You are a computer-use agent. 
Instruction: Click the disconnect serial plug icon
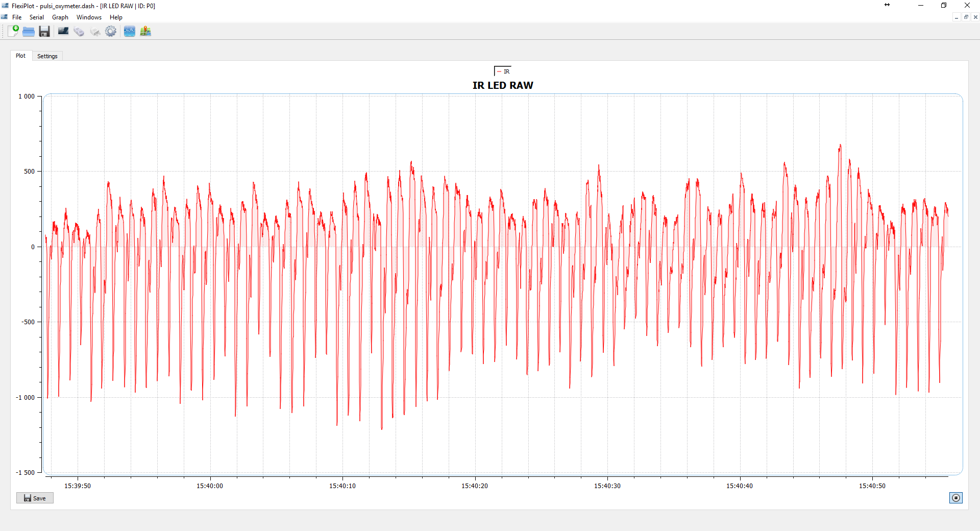pos(95,32)
